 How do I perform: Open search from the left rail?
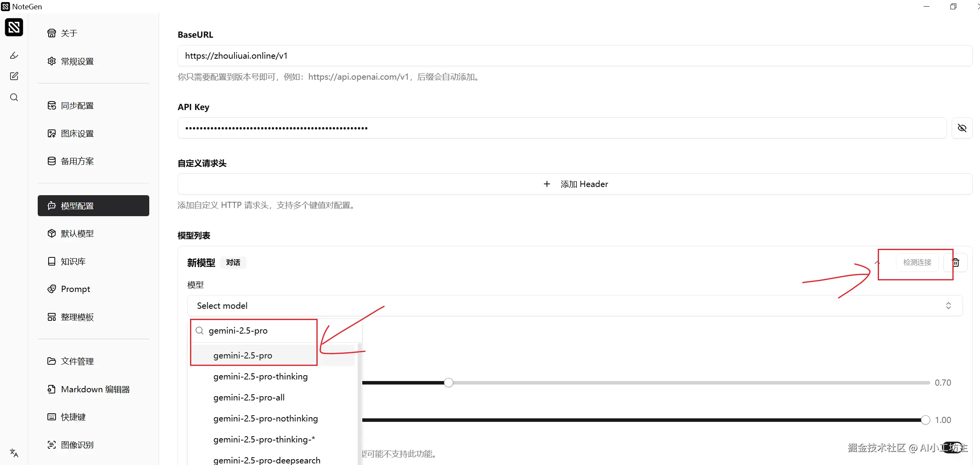coord(14,97)
